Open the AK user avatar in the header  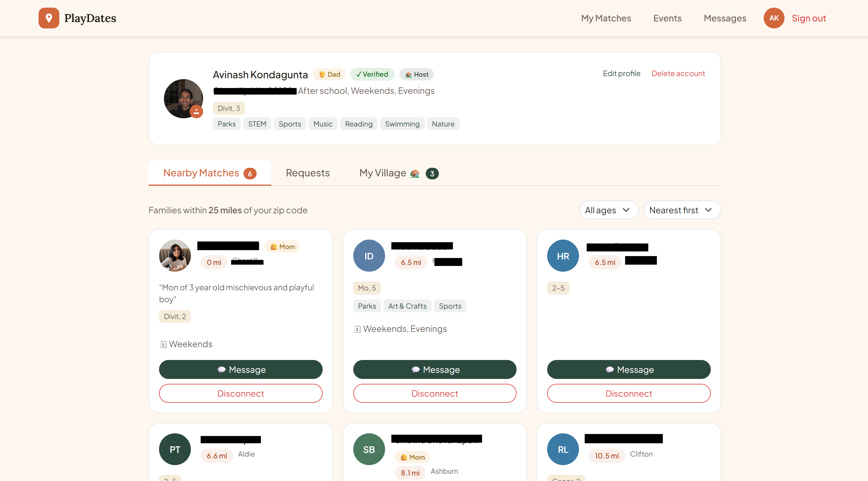tap(774, 18)
